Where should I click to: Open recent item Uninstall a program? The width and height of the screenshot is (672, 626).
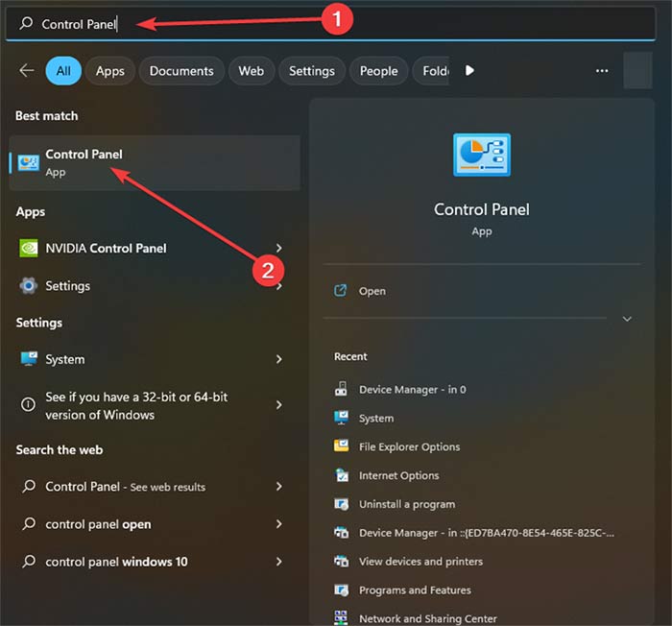[407, 504]
